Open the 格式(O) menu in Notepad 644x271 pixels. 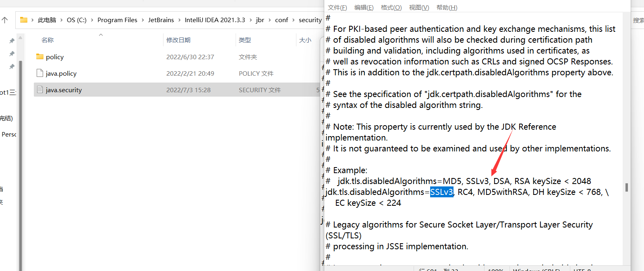tap(391, 8)
